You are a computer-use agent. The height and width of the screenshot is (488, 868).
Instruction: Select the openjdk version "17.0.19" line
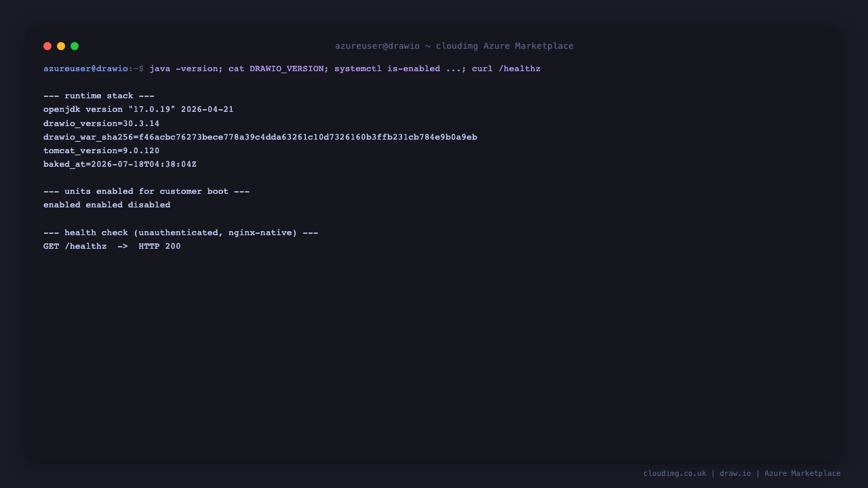[x=138, y=109]
